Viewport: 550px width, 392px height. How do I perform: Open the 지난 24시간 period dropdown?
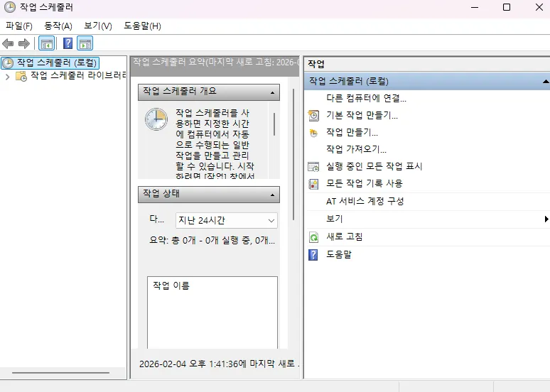point(227,221)
